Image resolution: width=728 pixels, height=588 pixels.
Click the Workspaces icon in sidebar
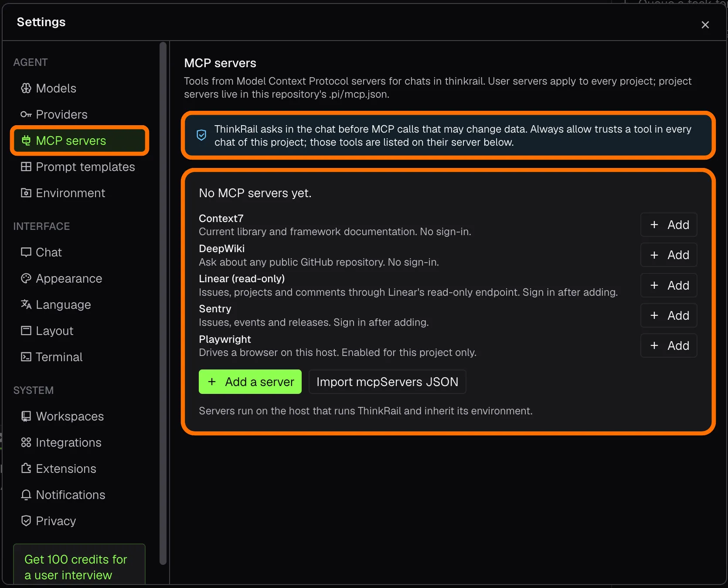click(x=26, y=416)
